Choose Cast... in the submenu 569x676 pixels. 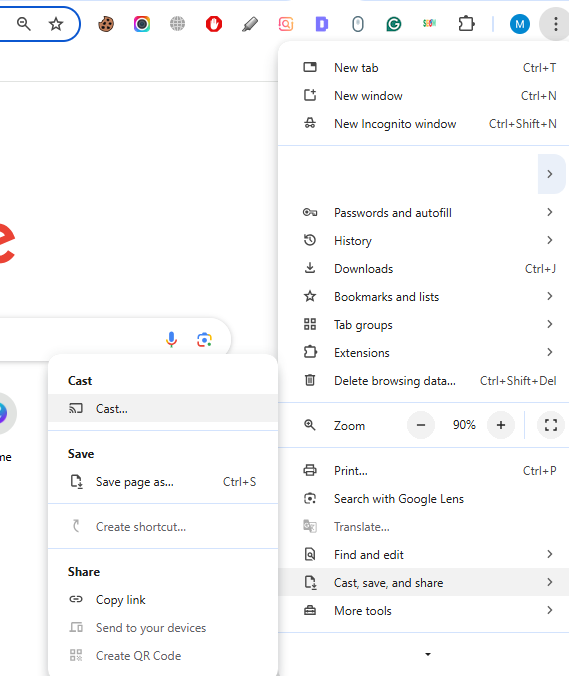coord(163,408)
